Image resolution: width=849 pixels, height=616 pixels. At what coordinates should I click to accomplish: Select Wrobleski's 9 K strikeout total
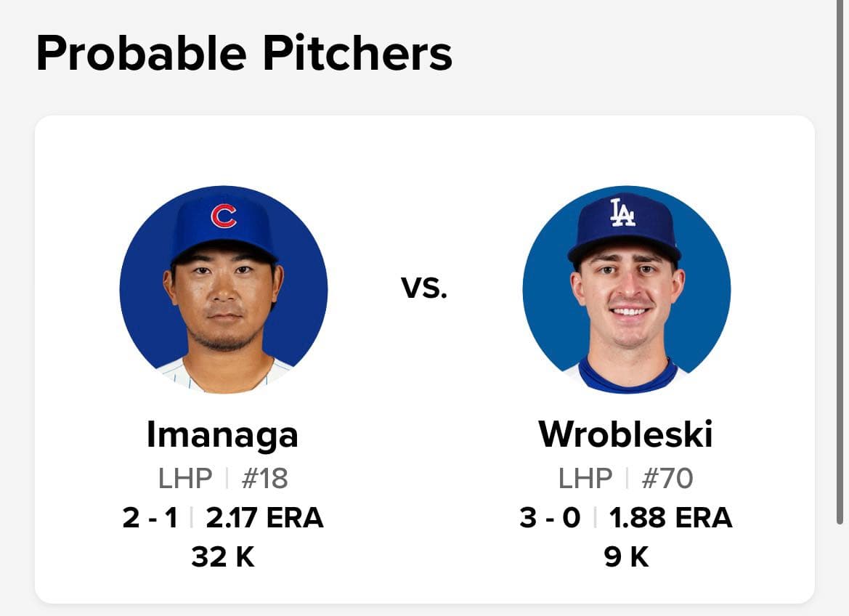627,556
